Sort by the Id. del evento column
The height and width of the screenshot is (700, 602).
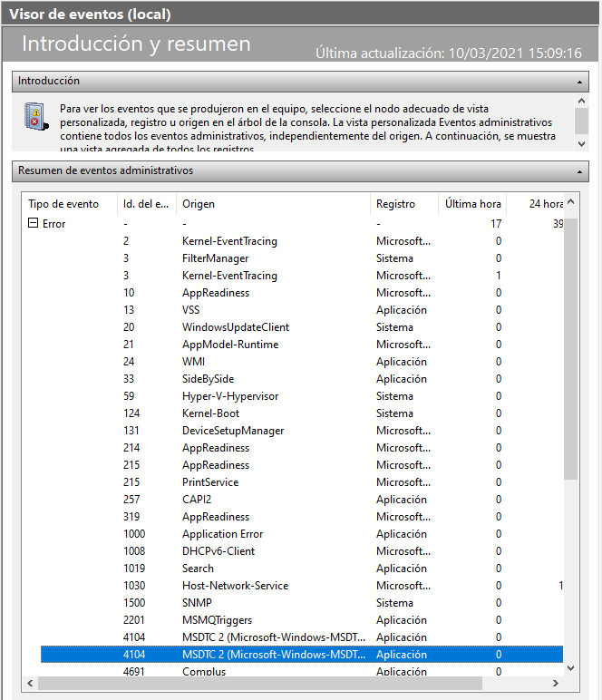[146, 204]
